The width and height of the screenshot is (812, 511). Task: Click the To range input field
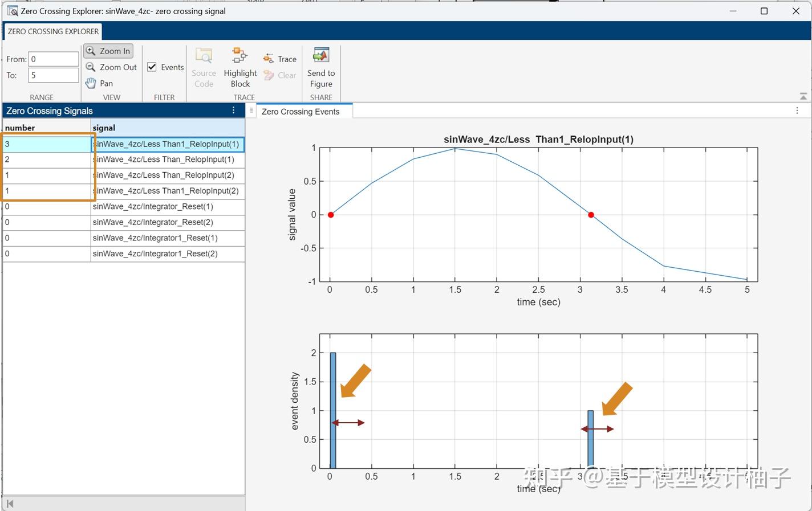[x=54, y=75]
